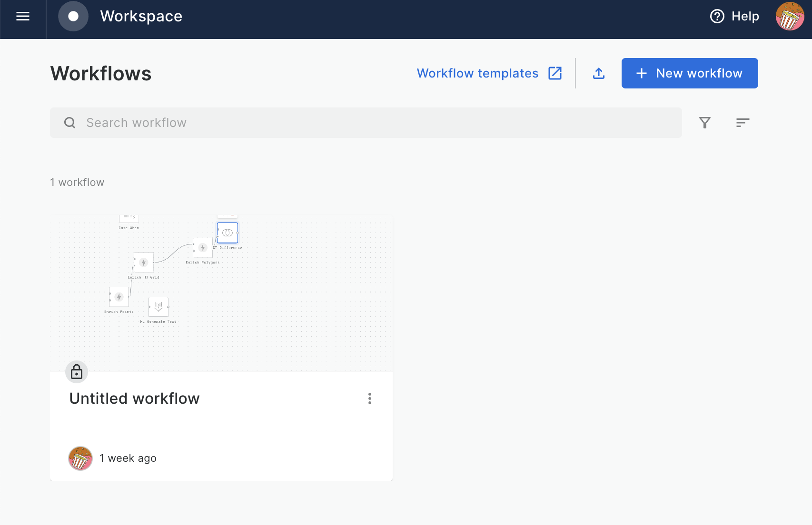
Task: Open Untitled workflow three-dot options menu
Action: click(x=370, y=399)
